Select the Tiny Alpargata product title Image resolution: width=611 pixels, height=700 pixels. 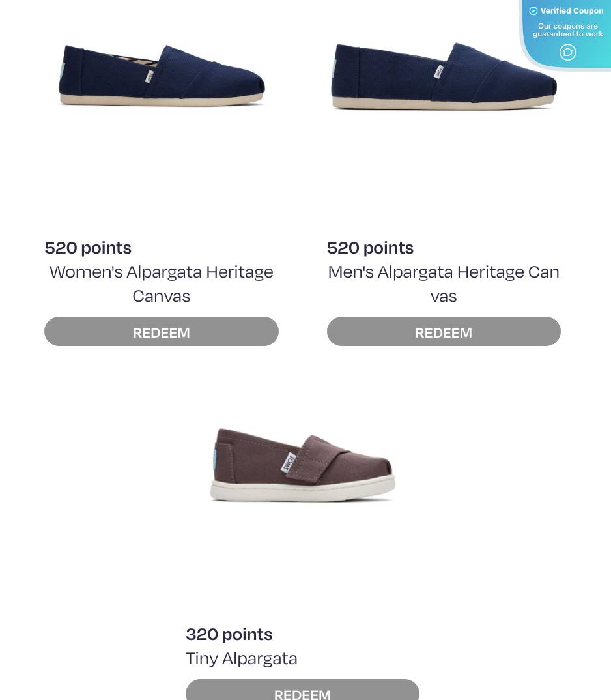[x=241, y=658]
